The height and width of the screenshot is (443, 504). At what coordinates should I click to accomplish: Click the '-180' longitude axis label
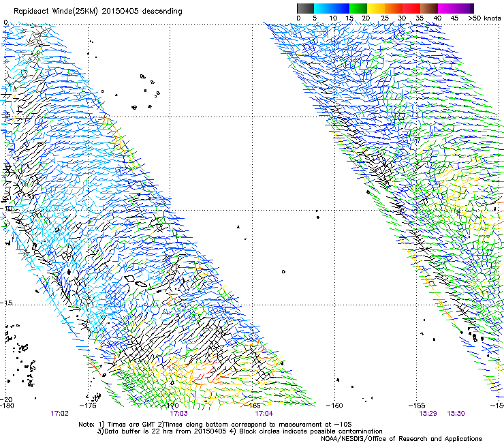pyautogui.click(x=7, y=406)
